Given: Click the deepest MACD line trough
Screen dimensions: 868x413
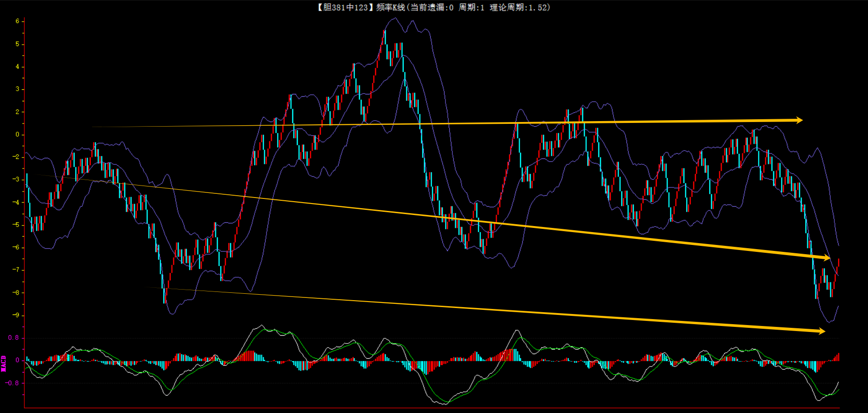Looking at the screenshot, I should point(445,404).
